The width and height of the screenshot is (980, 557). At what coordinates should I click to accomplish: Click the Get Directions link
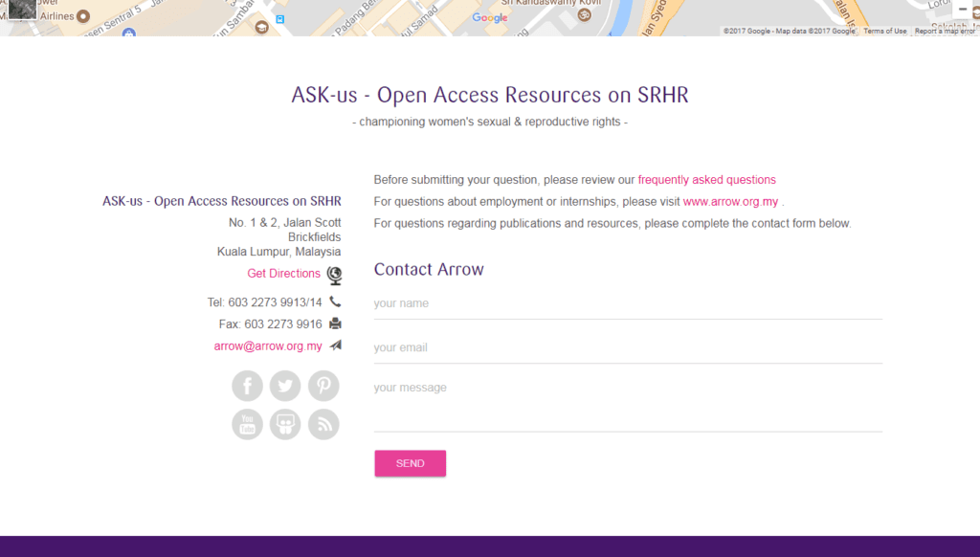pos(283,274)
